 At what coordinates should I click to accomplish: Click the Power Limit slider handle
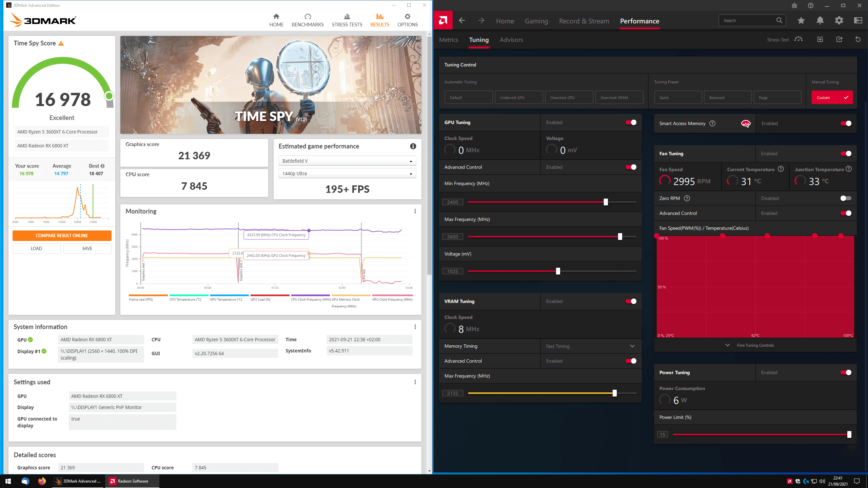[x=849, y=434]
